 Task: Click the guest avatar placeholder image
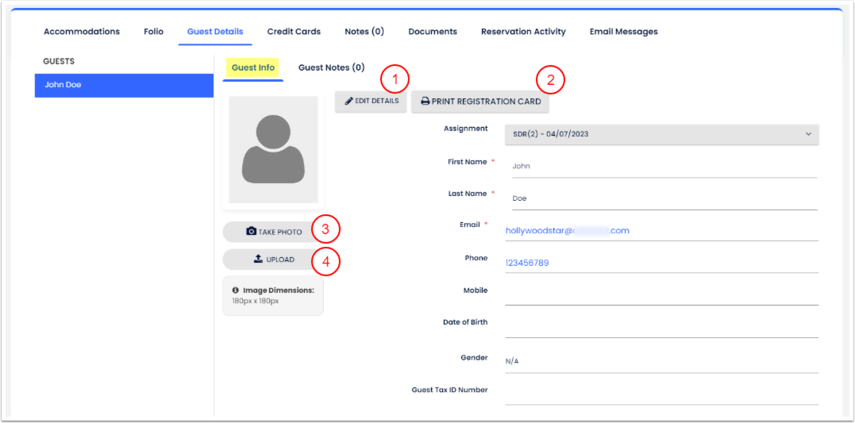pos(273,150)
